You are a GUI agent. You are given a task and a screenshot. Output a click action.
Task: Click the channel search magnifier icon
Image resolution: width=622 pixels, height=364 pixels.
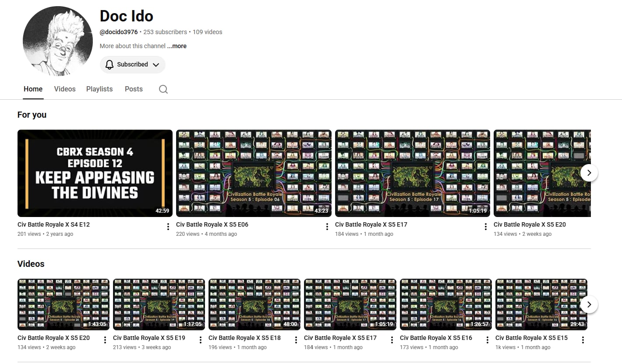click(x=163, y=89)
